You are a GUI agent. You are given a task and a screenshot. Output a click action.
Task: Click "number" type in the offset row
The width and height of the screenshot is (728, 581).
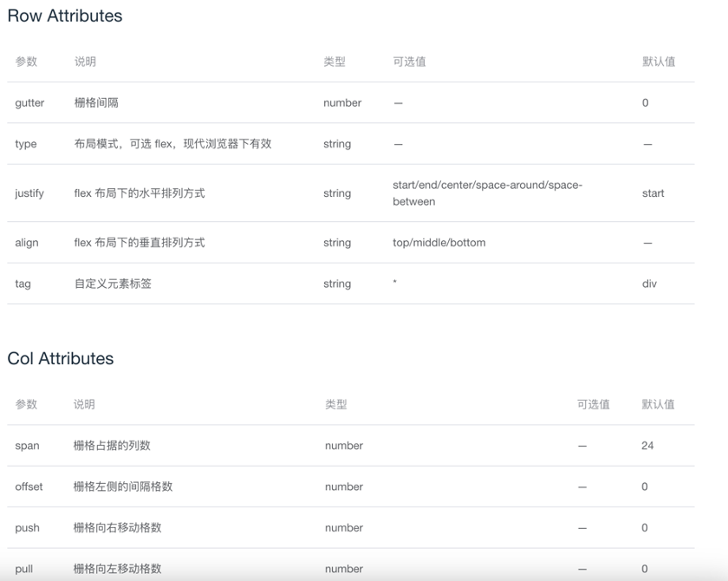point(344,486)
